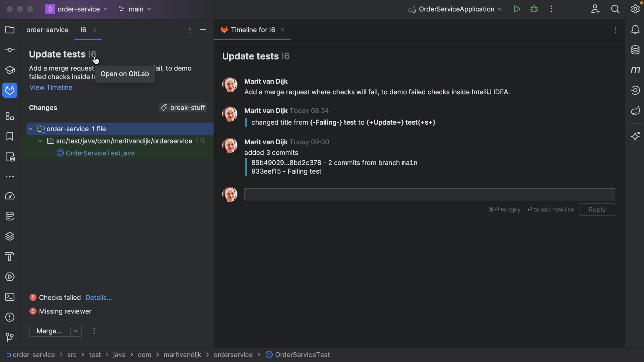Click the three-dot menu next to Merge
Image resolution: width=644 pixels, height=362 pixels.
point(93,331)
